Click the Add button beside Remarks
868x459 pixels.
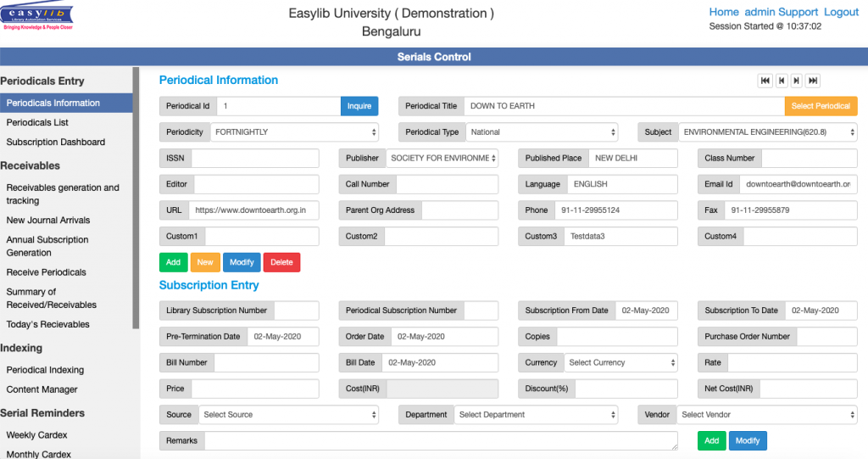(711, 440)
